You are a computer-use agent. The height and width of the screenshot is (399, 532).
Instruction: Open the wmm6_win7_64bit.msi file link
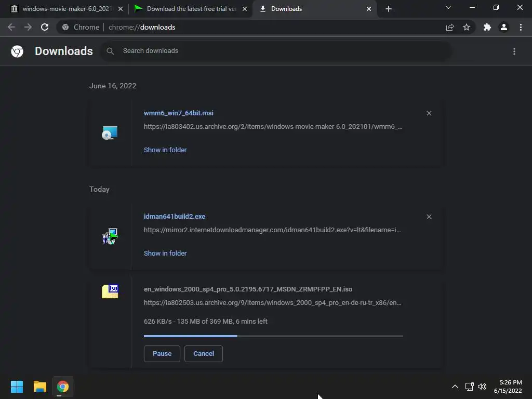pyautogui.click(x=179, y=113)
